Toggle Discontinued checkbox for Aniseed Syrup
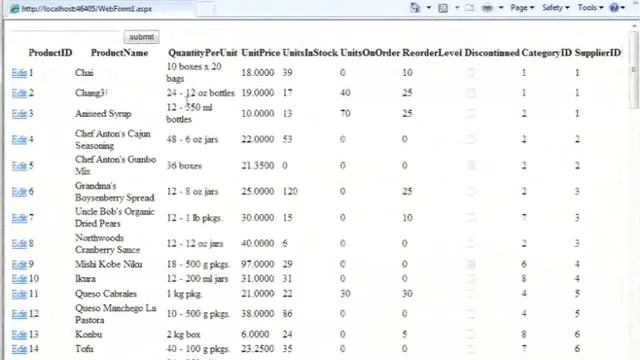This screenshot has height=360, width=640. click(471, 113)
